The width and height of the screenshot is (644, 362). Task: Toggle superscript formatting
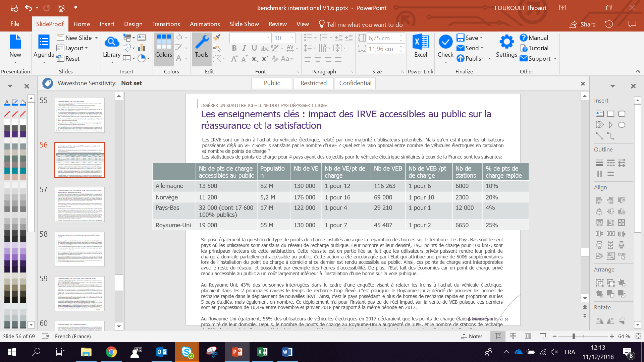265,59
